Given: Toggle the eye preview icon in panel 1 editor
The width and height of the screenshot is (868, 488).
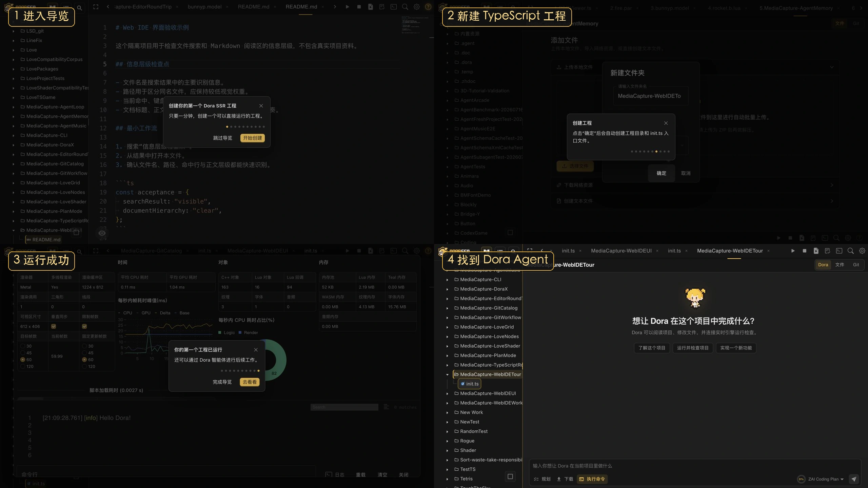Looking at the screenshot, I should (102, 233).
